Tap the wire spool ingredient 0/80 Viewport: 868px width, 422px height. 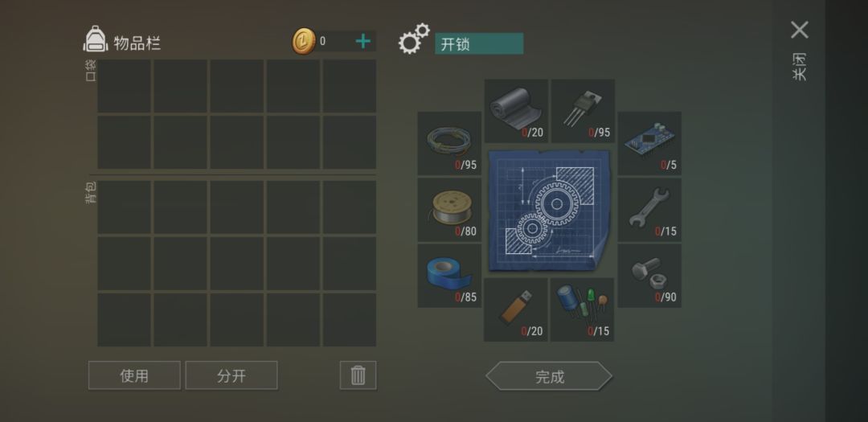(449, 209)
